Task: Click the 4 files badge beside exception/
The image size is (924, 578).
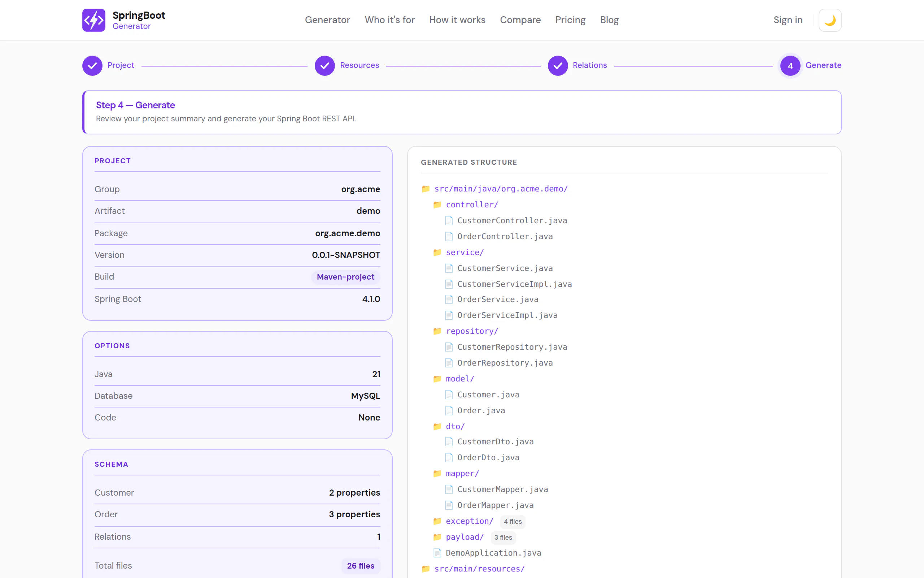Action: (513, 521)
